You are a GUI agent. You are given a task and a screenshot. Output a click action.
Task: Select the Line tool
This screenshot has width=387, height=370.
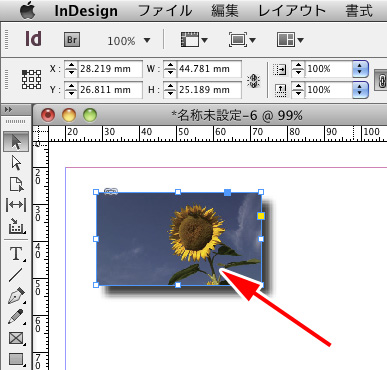pos(16,275)
